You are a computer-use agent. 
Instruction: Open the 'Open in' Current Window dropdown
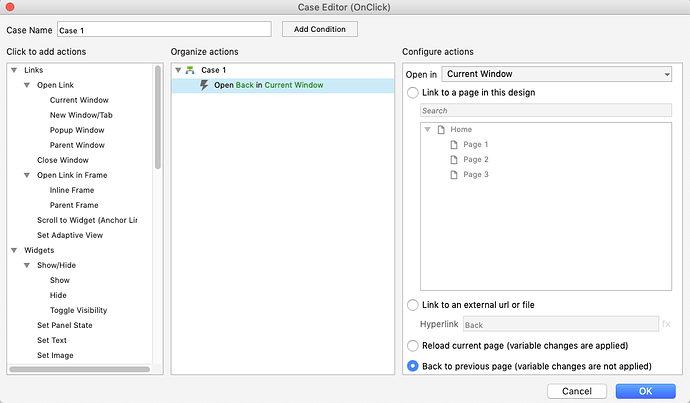(555, 74)
